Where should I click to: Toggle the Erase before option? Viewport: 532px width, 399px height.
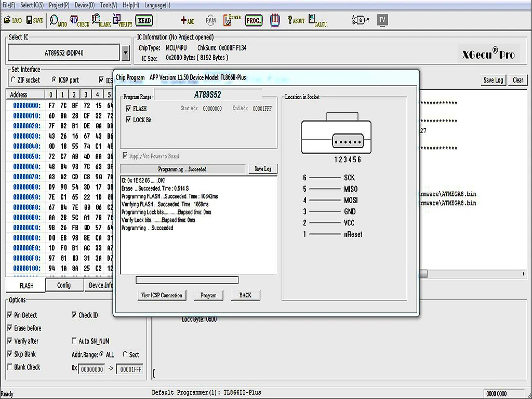[10, 328]
